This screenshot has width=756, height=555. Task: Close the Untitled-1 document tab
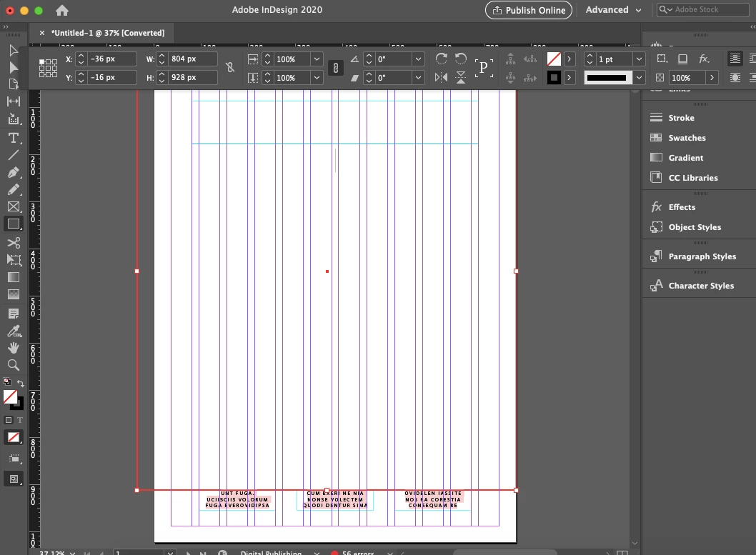42,33
